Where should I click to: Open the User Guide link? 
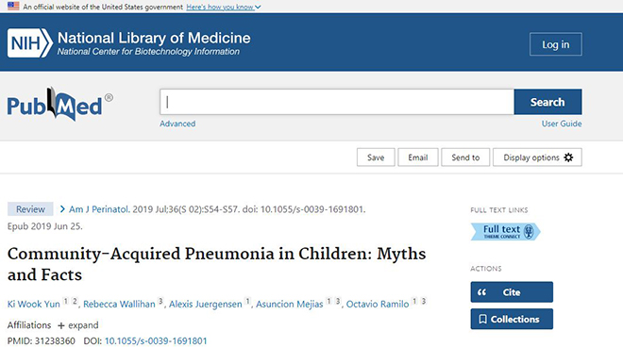click(562, 124)
